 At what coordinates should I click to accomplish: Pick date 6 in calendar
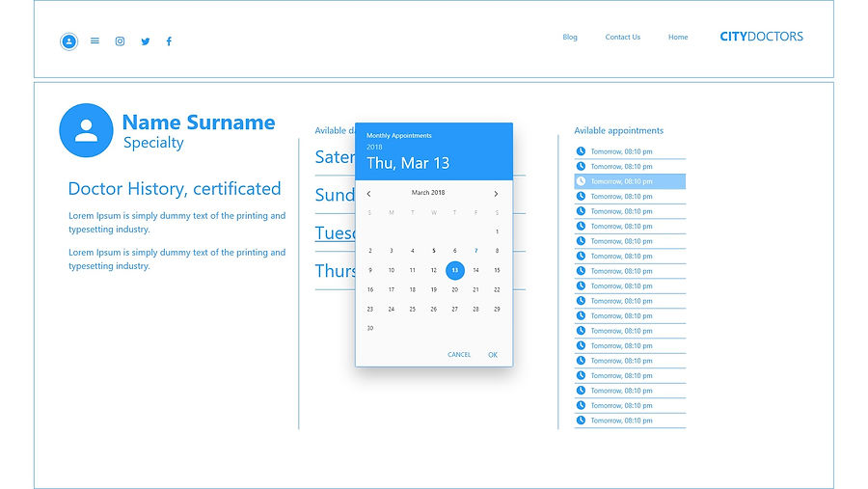coord(454,251)
